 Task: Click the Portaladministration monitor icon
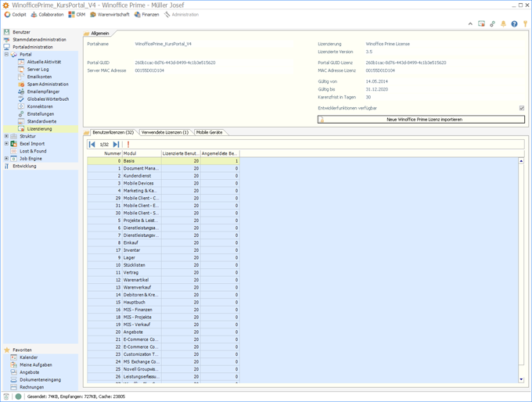click(6, 47)
